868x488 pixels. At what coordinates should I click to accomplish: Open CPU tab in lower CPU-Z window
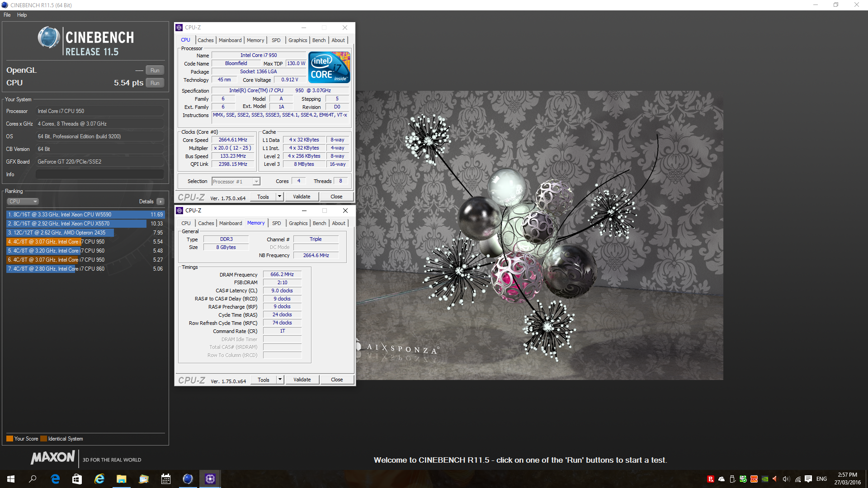186,223
